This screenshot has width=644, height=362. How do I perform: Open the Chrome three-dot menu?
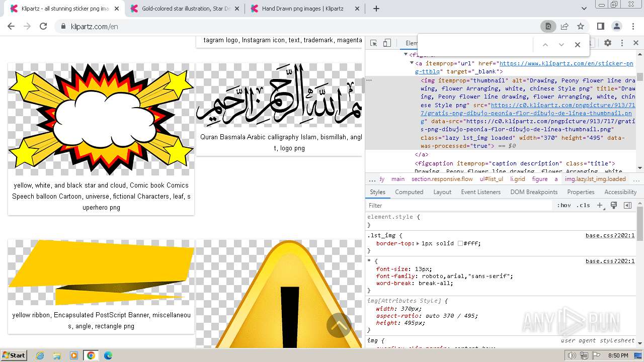point(632,26)
